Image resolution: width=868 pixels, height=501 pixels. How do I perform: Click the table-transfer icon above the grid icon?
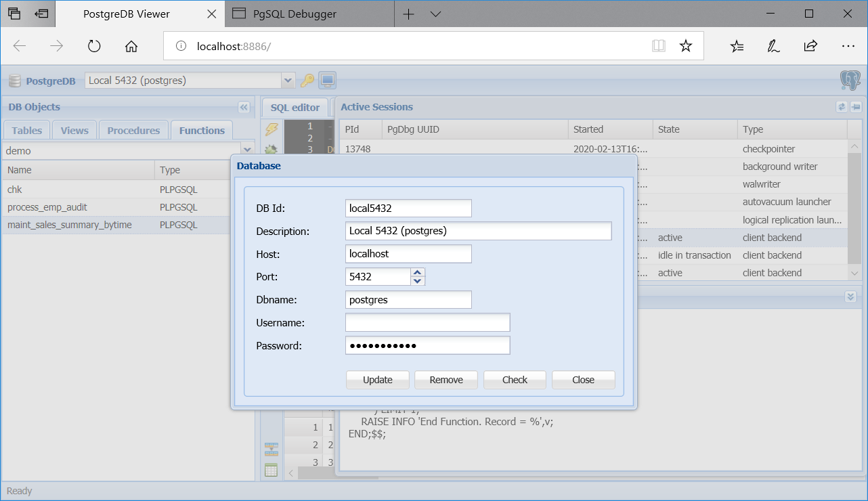point(272,448)
